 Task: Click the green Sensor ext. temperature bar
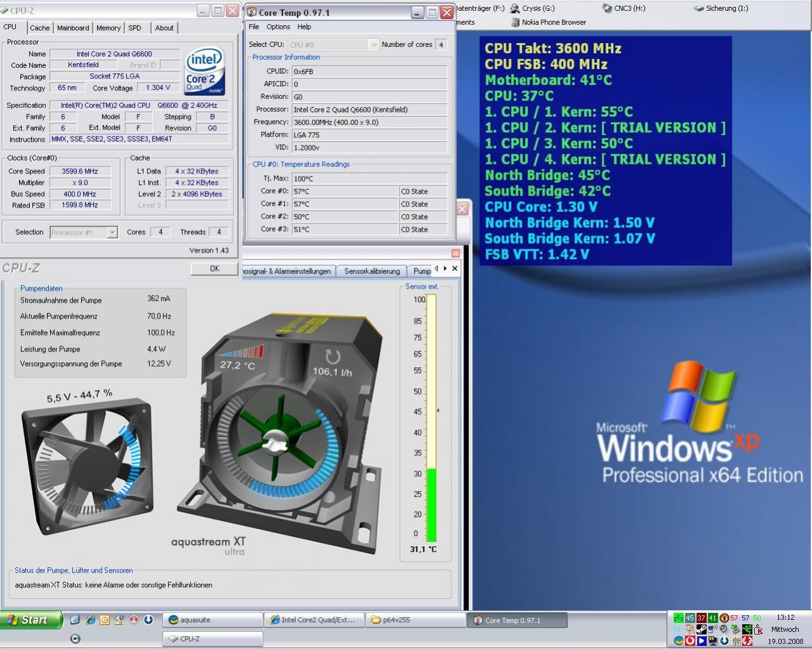click(x=432, y=505)
